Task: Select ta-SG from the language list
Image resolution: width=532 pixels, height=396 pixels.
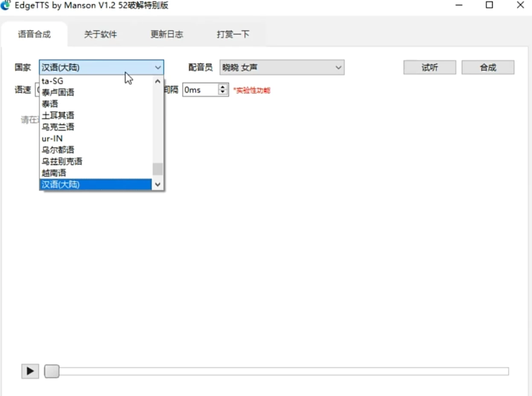Action: (x=96, y=81)
